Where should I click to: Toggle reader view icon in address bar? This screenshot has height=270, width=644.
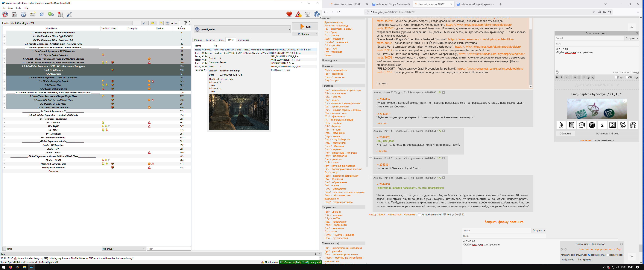pyautogui.click(x=594, y=12)
